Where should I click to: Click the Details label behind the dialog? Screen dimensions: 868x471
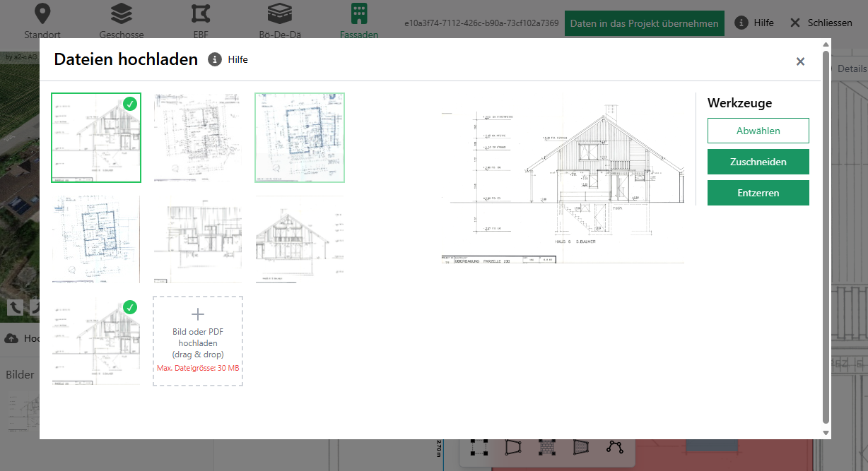tap(852, 68)
